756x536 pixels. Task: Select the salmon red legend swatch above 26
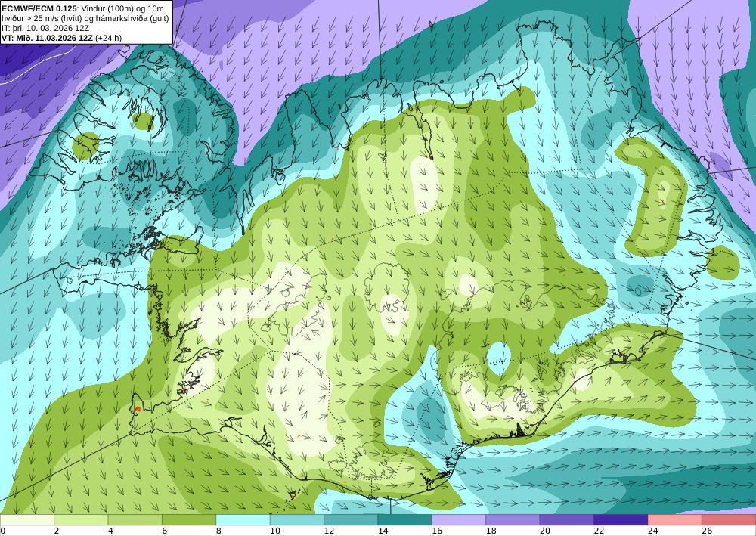point(729,520)
